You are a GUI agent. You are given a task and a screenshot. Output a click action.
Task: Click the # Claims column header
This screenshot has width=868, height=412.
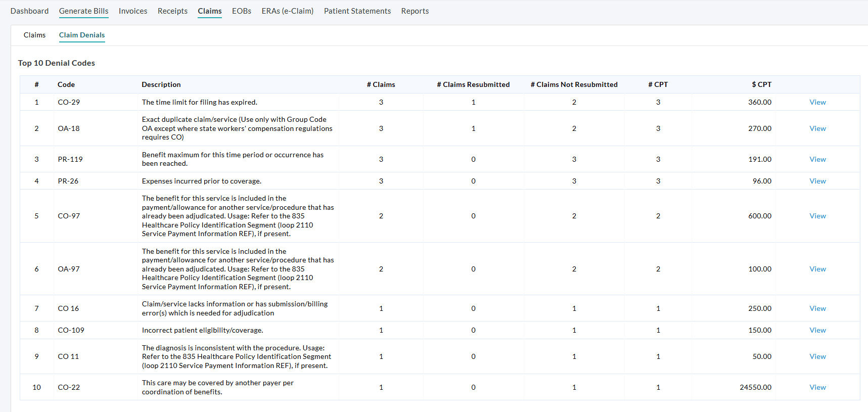[381, 84]
